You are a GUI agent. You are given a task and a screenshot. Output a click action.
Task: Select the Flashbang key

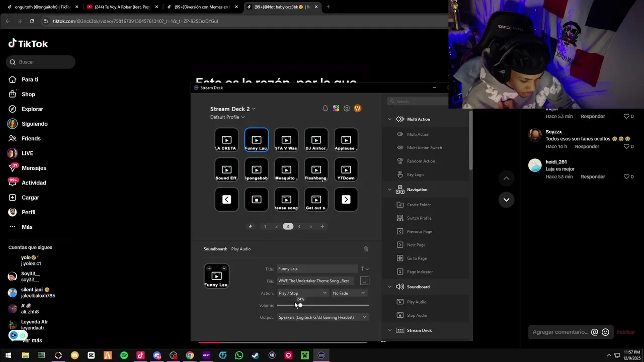click(316, 169)
